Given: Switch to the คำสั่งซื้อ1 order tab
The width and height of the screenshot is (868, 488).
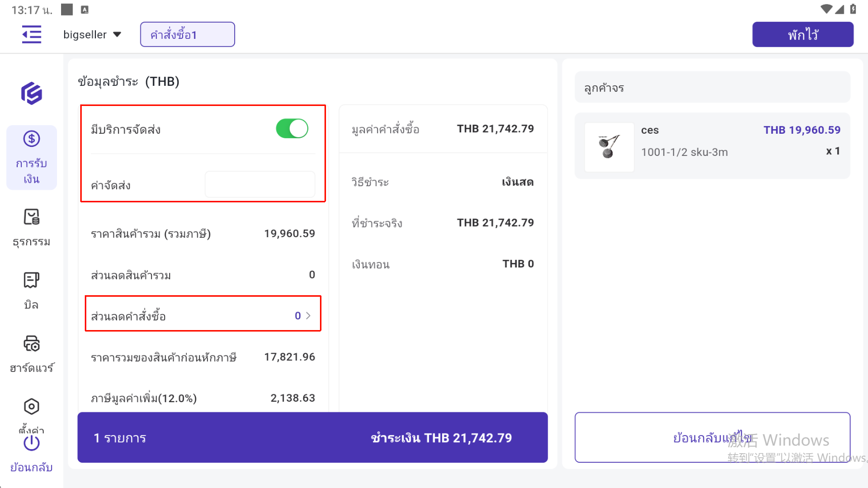Looking at the screenshot, I should 187,34.
